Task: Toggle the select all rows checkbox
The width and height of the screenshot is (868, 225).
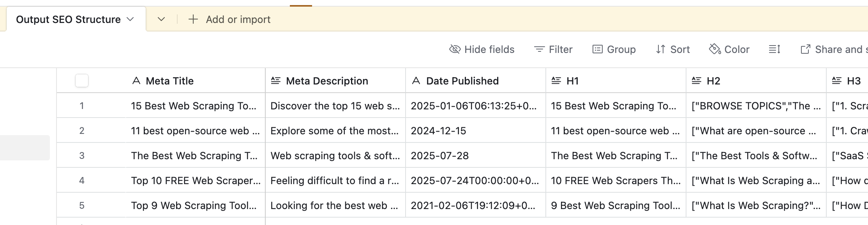Action: 82,81
